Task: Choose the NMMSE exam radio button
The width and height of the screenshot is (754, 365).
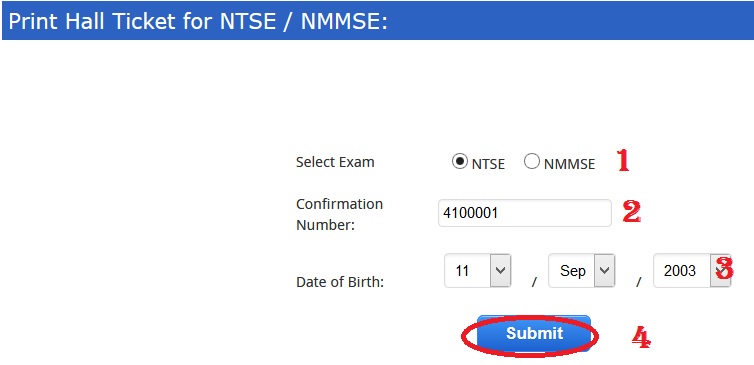Action: (531, 162)
